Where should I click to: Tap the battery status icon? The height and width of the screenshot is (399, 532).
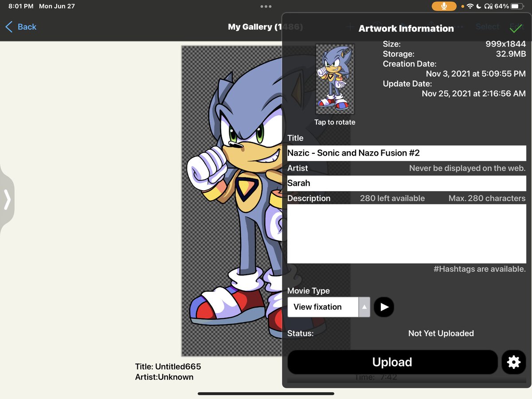517,6
